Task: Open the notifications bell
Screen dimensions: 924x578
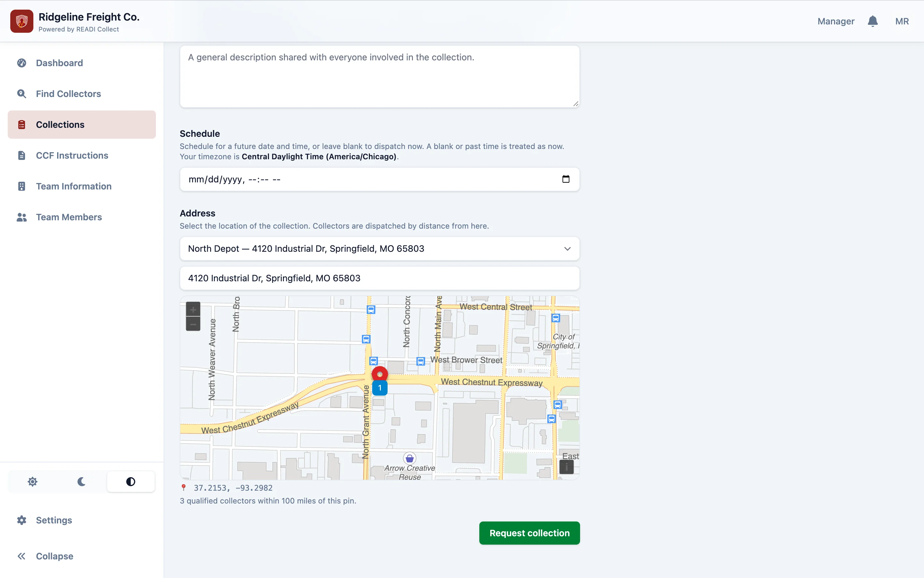Action: click(x=872, y=21)
